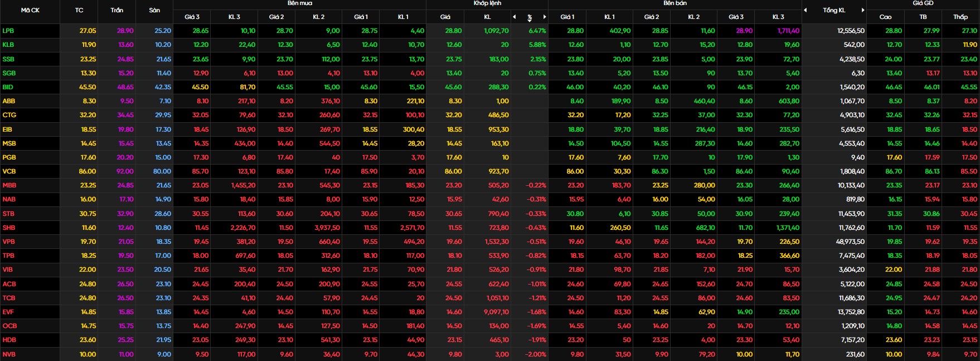Sort by the Mã CK column header
980x361 pixels.
tap(30, 10)
